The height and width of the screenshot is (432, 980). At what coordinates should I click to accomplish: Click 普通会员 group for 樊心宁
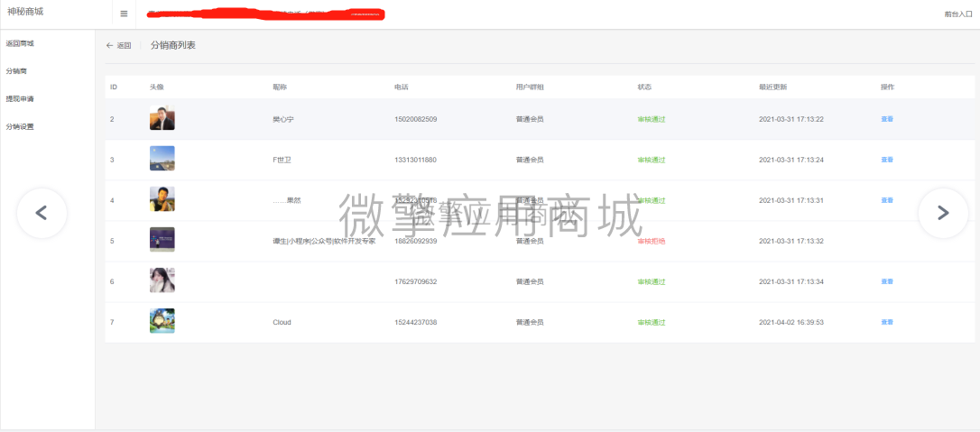pyautogui.click(x=530, y=119)
